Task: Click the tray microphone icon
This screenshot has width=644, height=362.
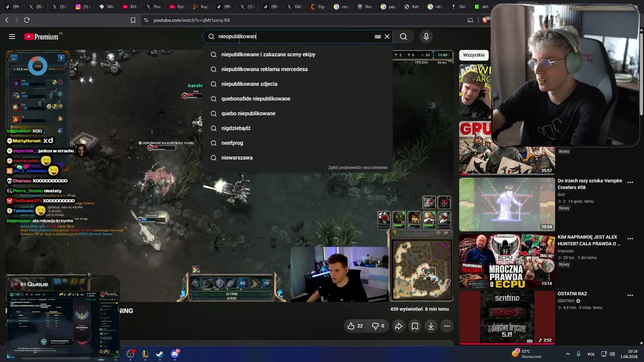Action: tap(579, 354)
